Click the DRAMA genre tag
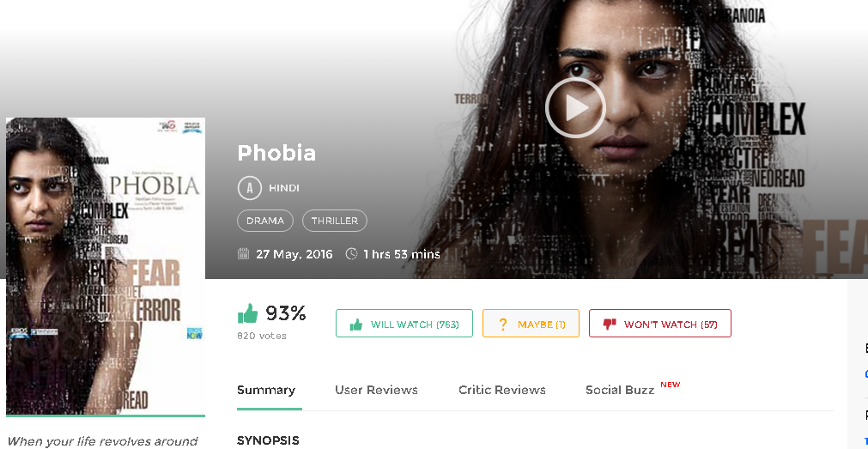The width and height of the screenshot is (868, 449). pyautogui.click(x=265, y=221)
